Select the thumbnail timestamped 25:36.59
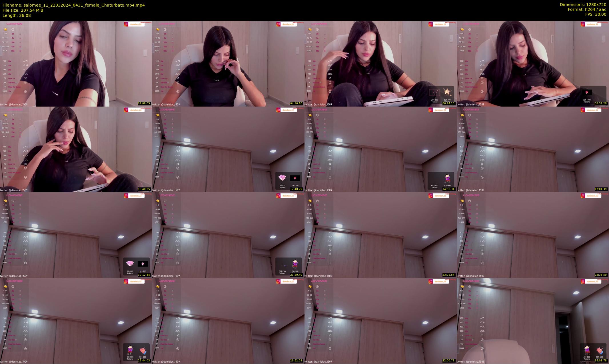The width and height of the screenshot is (609, 364). click(x=533, y=235)
